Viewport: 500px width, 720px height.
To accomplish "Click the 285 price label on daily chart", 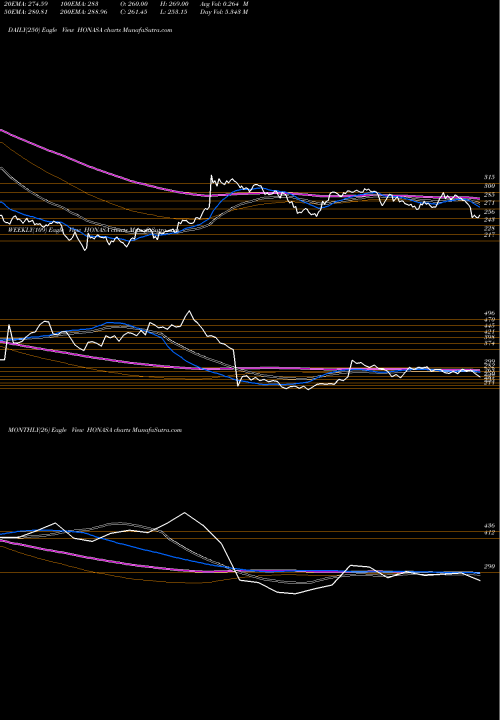I will click(489, 195).
